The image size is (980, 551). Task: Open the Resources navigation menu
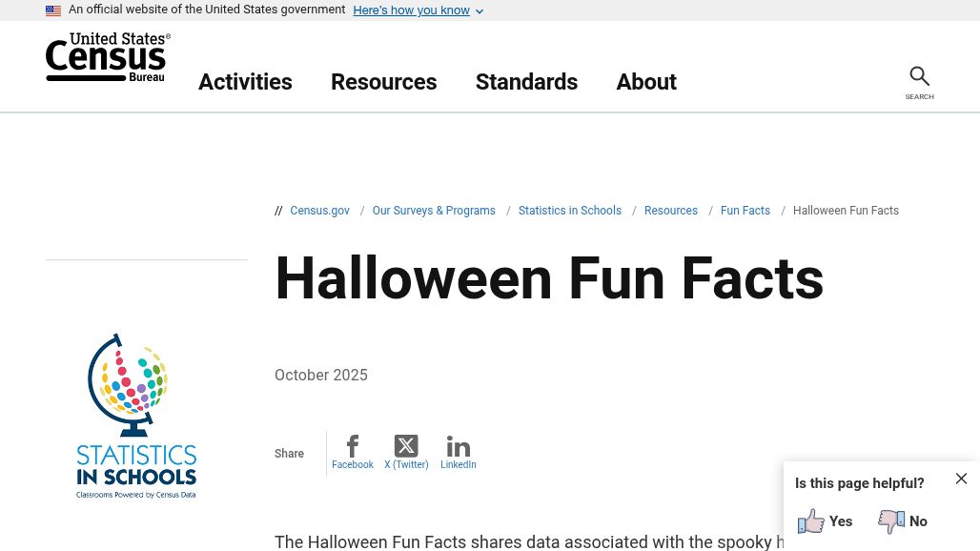[383, 82]
